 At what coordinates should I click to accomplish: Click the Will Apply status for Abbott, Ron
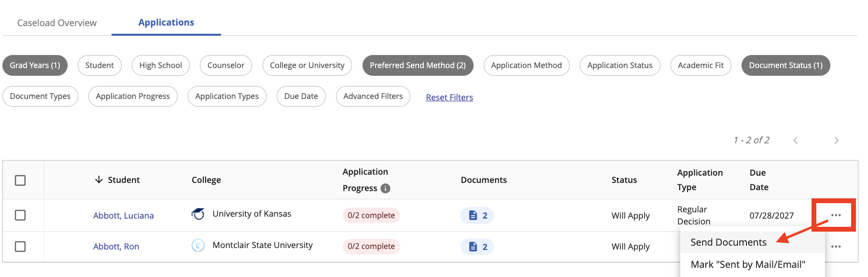630,247
